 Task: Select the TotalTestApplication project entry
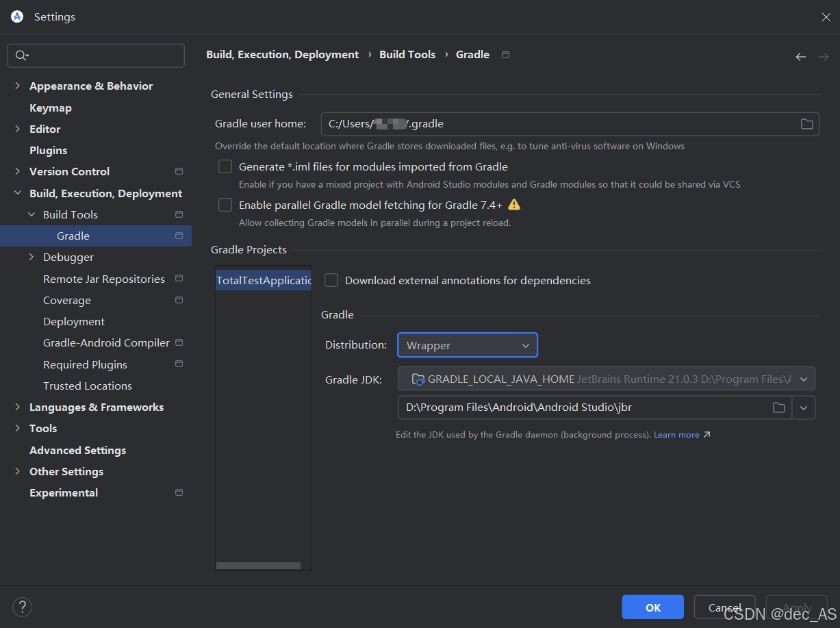(x=263, y=280)
